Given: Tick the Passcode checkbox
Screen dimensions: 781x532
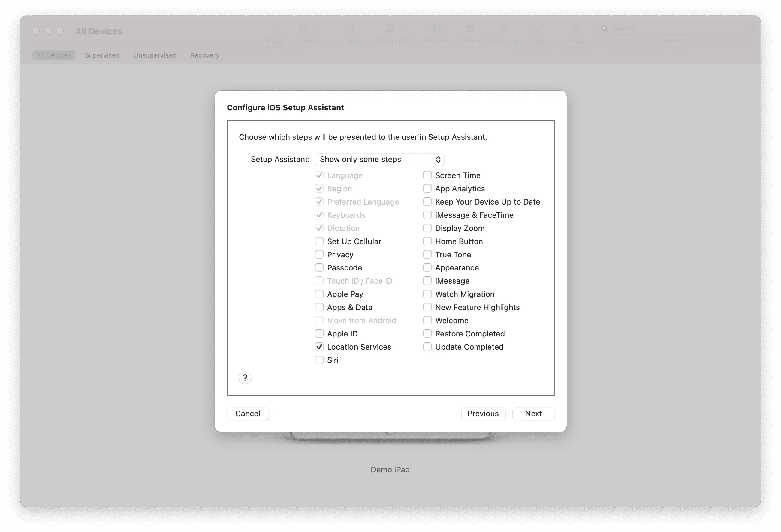Looking at the screenshot, I should pyautogui.click(x=319, y=268).
